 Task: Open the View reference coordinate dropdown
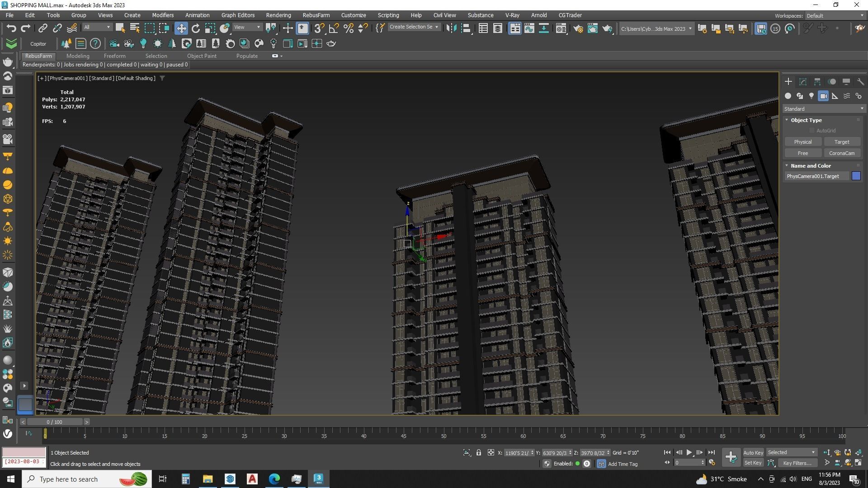247,27
